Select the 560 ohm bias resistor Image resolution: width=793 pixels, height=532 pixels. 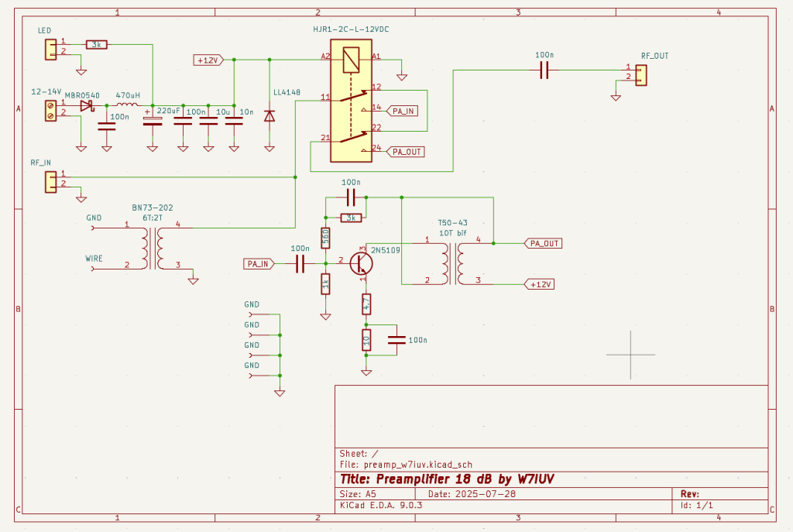[x=326, y=238]
